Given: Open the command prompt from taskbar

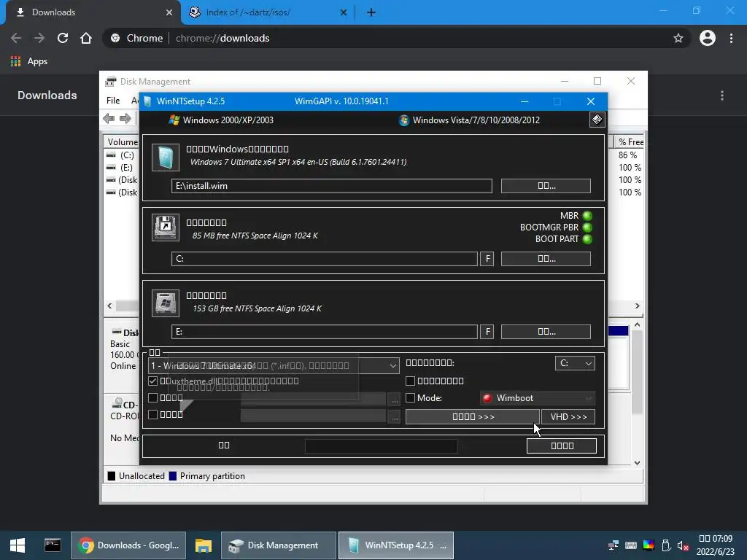Looking at the screenshot, I should [x=53, y=545].
